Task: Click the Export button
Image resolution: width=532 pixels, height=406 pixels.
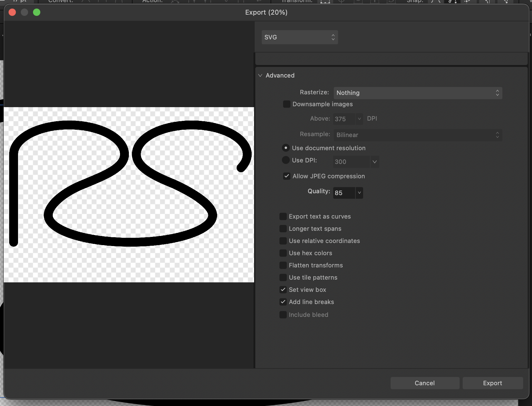Action: [492, 383]
